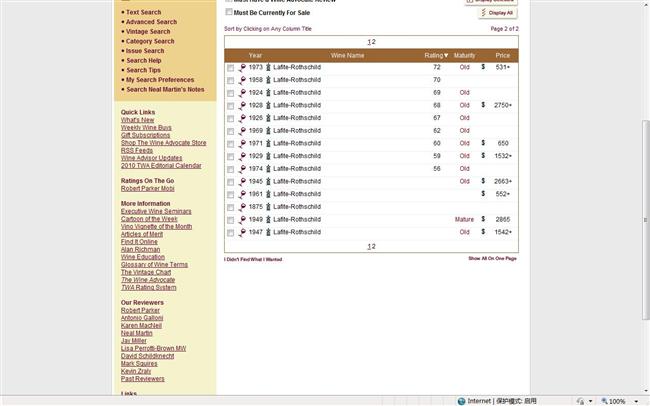Check the 1929 Lafite-Rothschild row checkbox
Viewport: 650px width, 406px height.
tap(230, 157)
